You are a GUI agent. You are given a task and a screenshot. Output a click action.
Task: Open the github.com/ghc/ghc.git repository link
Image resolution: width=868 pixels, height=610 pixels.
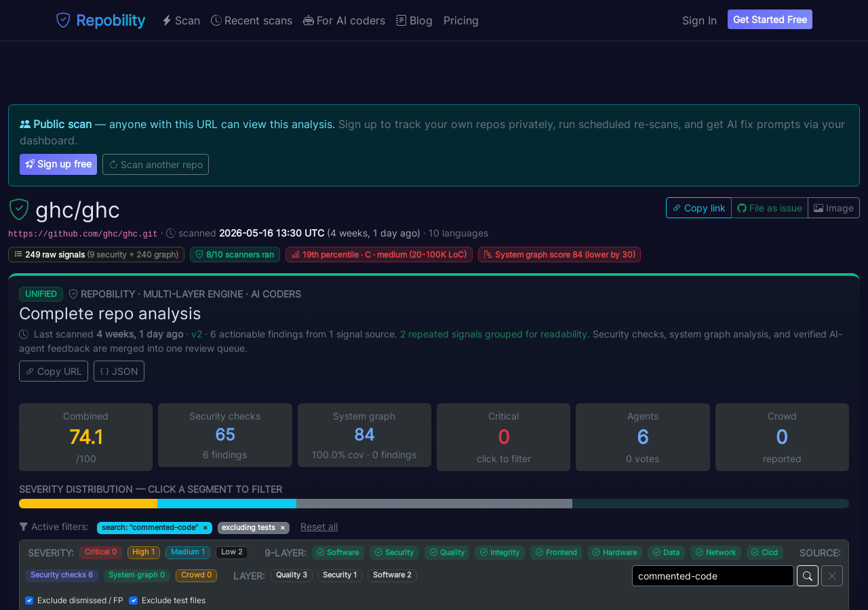pos(83,234)
